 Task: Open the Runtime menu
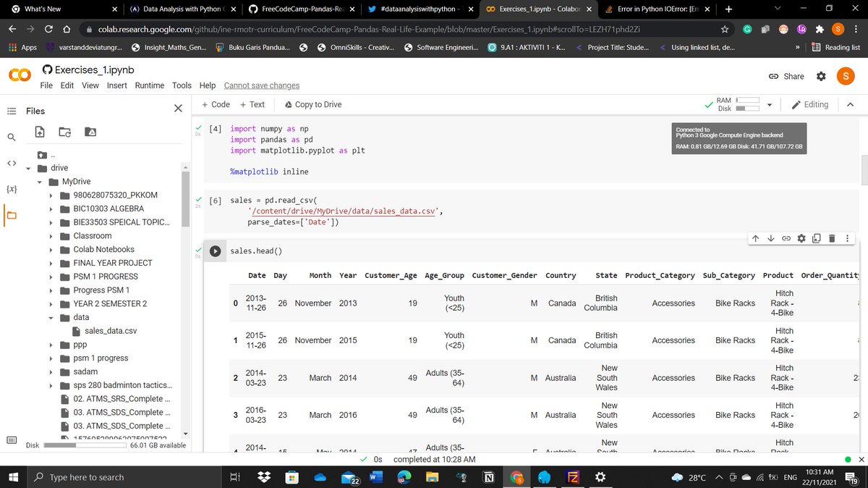(150, 85)
